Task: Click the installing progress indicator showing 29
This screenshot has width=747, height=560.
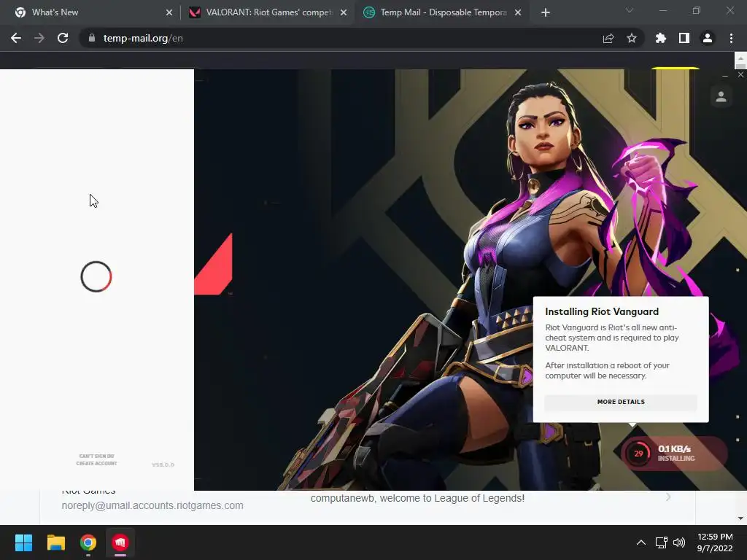Action: tap(638, 454)
